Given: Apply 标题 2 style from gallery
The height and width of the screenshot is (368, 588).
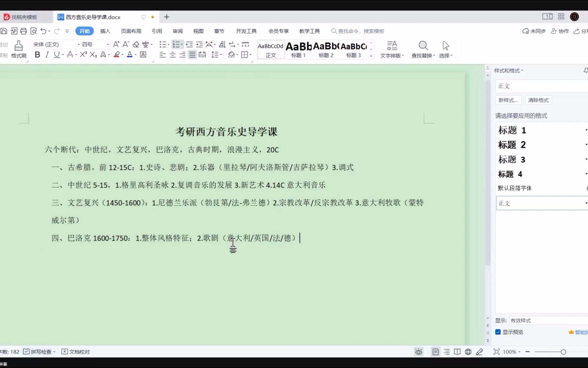Looking at the screenshot, I should (326, 50).
